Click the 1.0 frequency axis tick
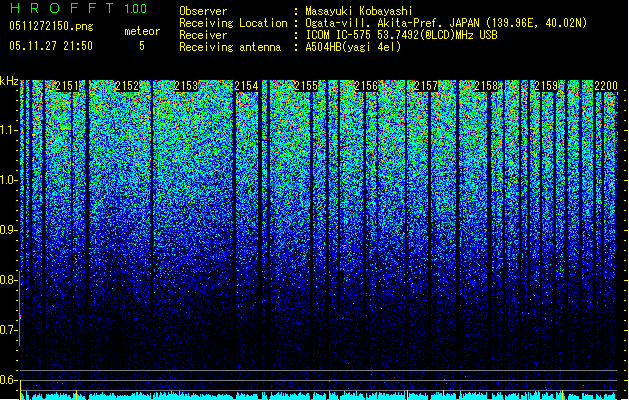The image size is (629, 400). coord(9,181)
